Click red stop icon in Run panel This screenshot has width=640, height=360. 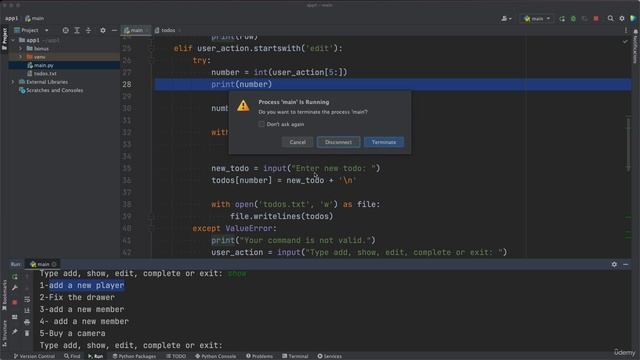(15, 302)
